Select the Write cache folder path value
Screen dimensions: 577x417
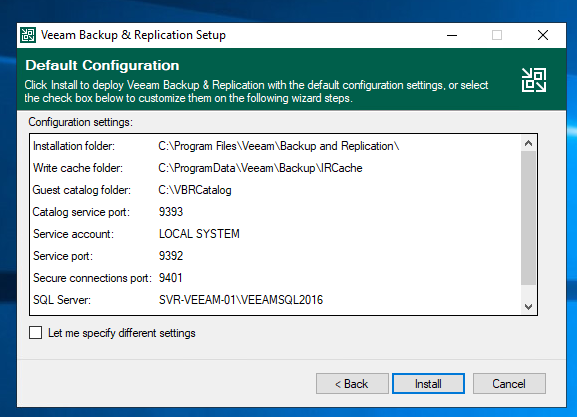260,168
